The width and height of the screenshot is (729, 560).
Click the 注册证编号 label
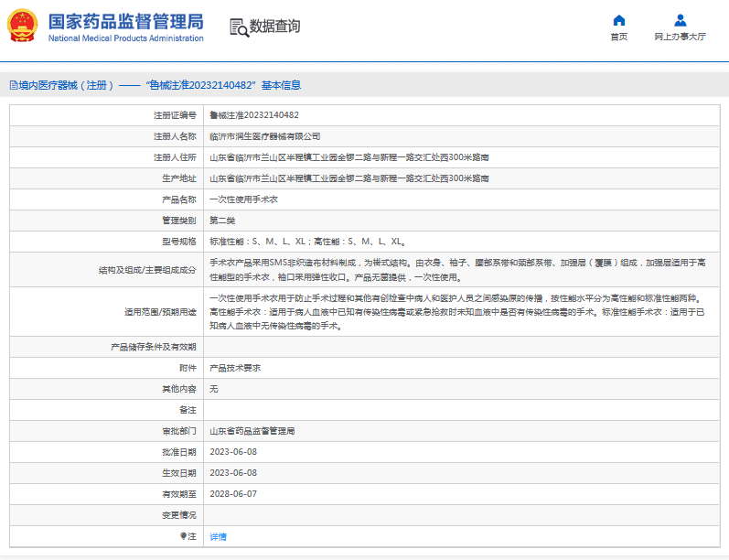175,115
